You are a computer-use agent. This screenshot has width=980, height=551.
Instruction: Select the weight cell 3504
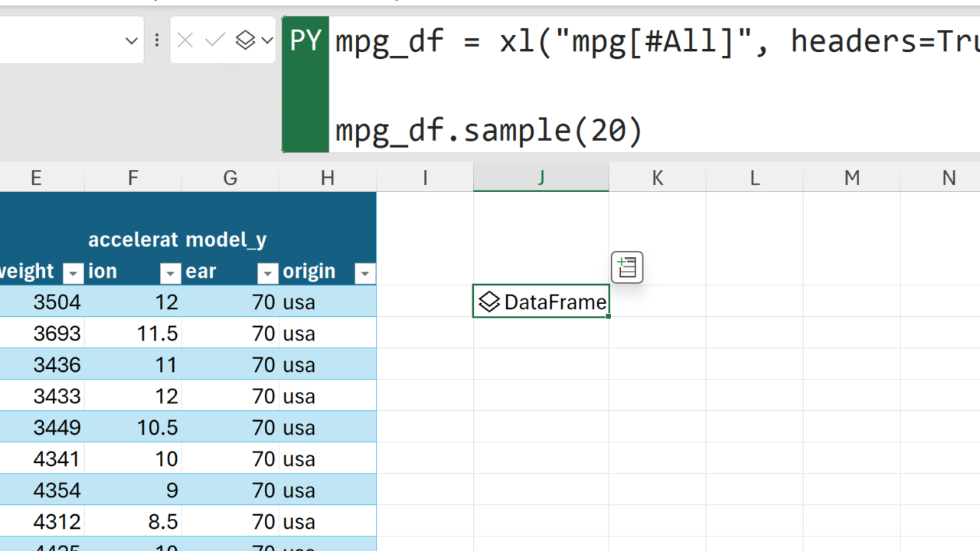(x=42, y=302)
